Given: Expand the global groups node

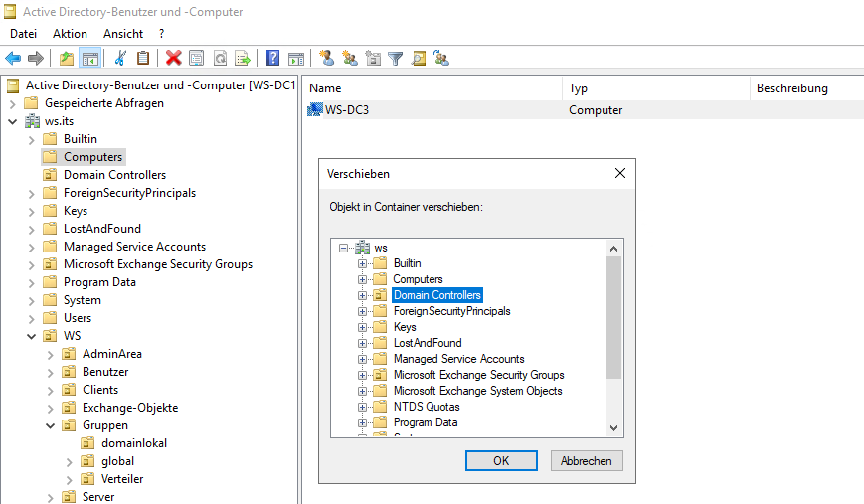Looking at the screenshot, I should 69,462.
